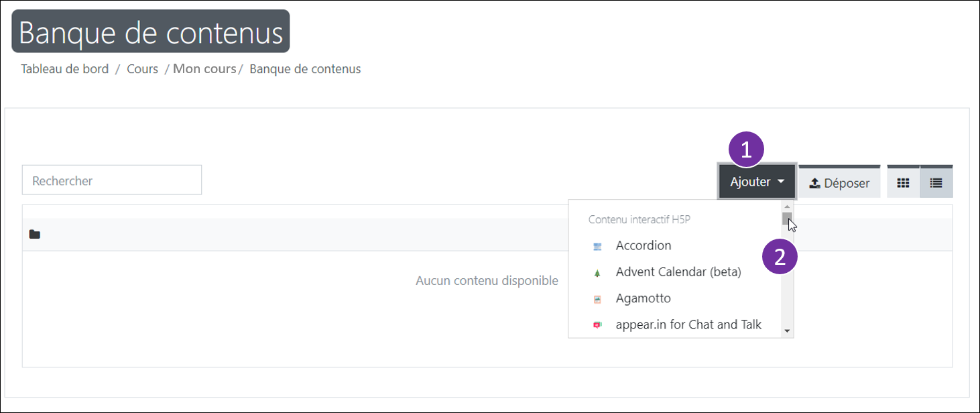980x413 pixels.
Task: Open the Ajouter dropdown button
Action: click(757, 182)
